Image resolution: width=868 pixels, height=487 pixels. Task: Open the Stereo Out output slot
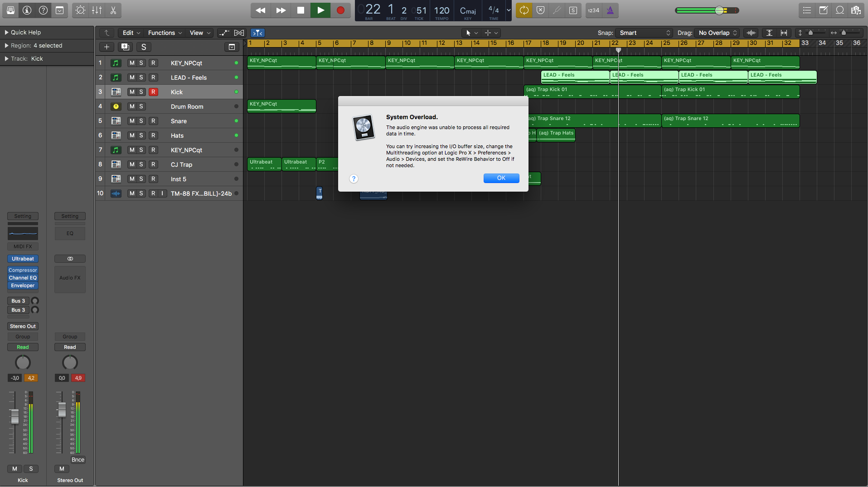tap(23, 326)
